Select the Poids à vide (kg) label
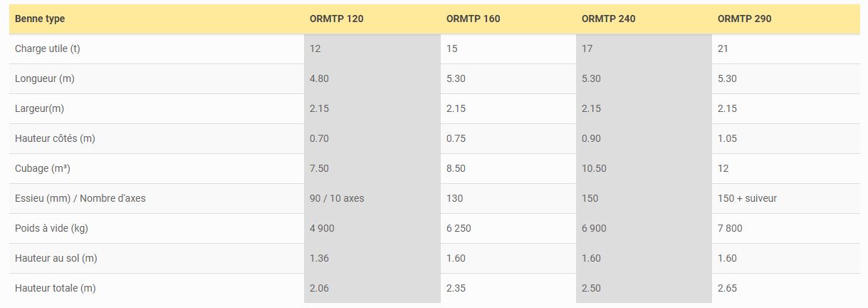Image resolution: width=868 pixels, height=308 pixels. [x=51, y=228]
